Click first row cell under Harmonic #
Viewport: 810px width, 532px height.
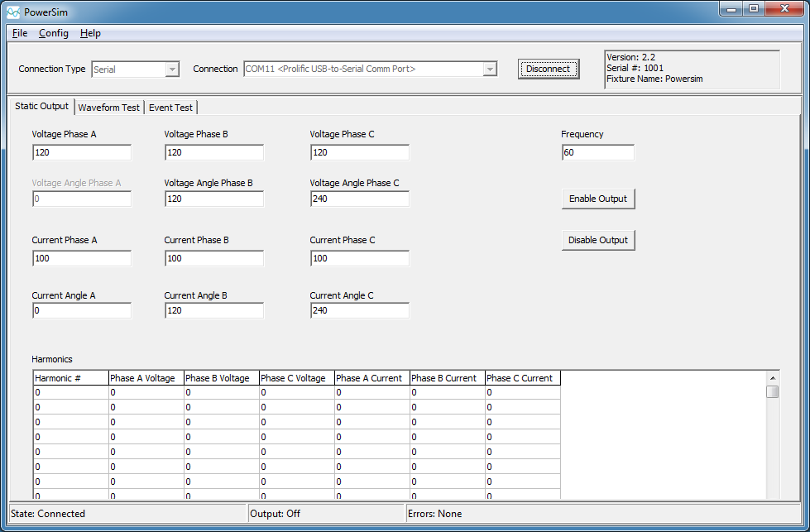71,392
